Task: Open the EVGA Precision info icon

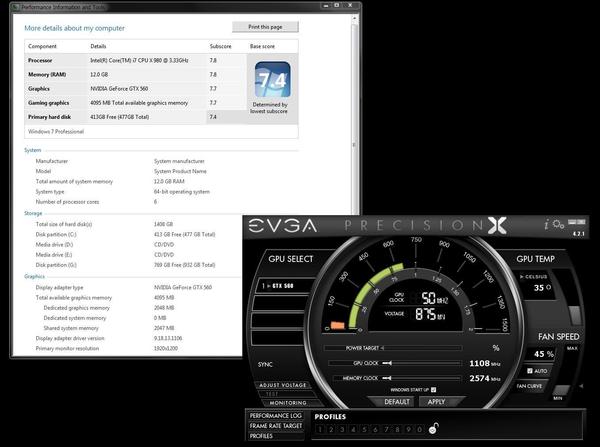Action: [x=546, y=224]
